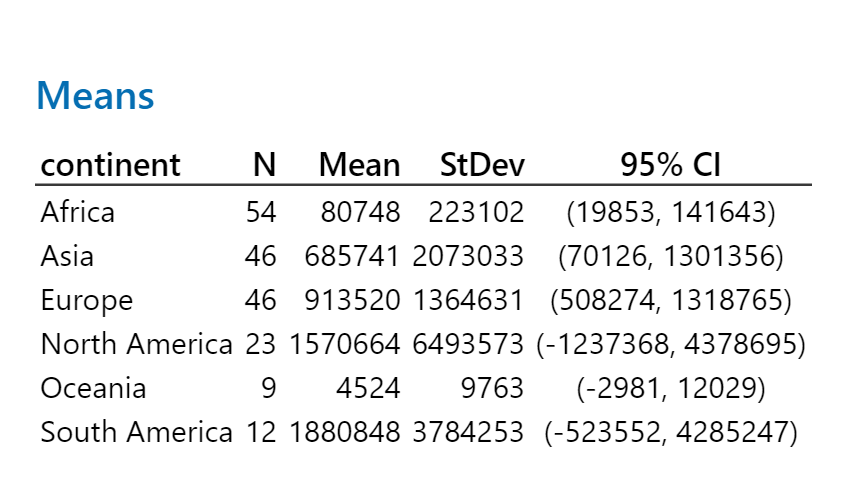Click the South America row label
The width and height of the screenshot is (847, 487).
pyautogui.click(x=136, y=432)
